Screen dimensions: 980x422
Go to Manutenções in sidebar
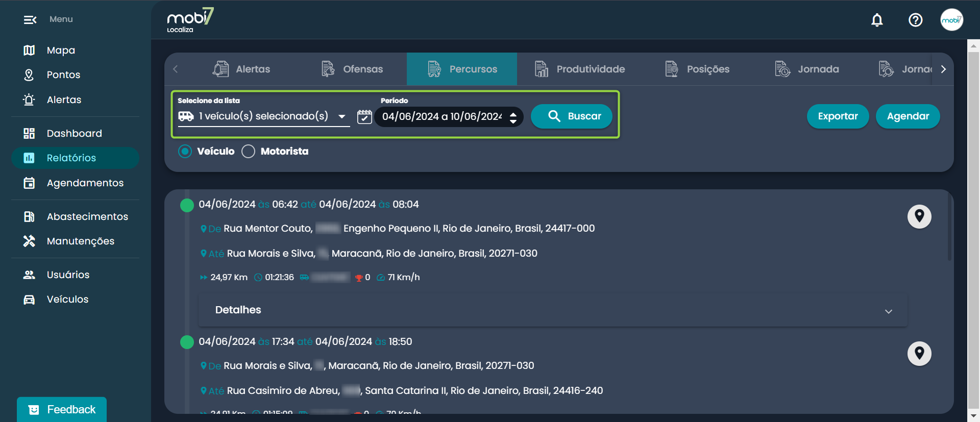pyautogui.click(x=80, y=241)
